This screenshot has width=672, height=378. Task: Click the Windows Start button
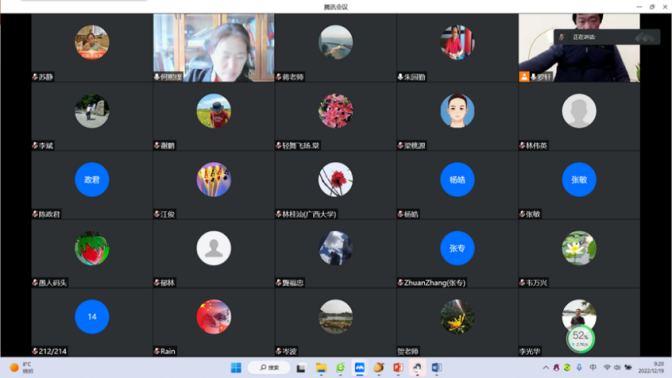[x=236, y=367]
